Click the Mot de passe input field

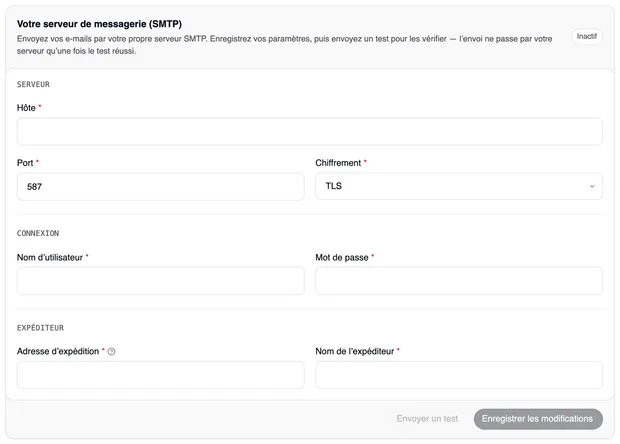coord(459,281)
